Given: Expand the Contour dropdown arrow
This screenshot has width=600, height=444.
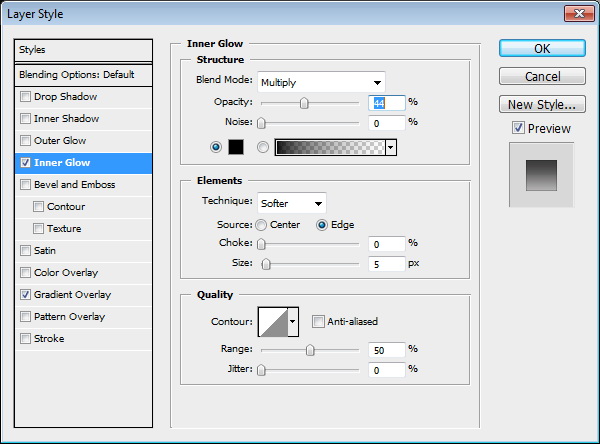Looking at the screenshot, I should tap(293, 321).
